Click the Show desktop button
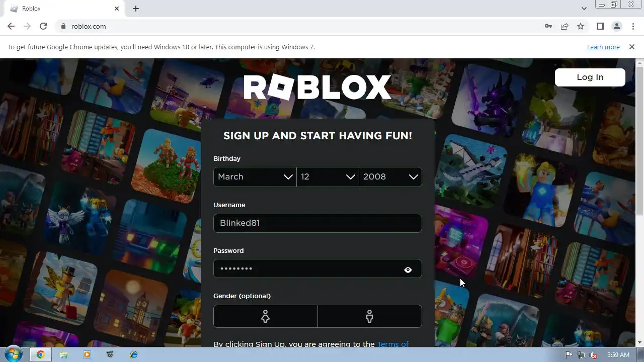The image size is (644, 362). (640, 354)
